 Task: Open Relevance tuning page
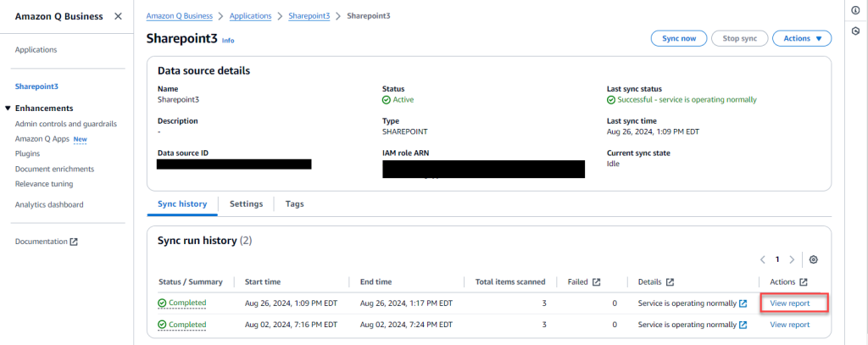(44, 184)
